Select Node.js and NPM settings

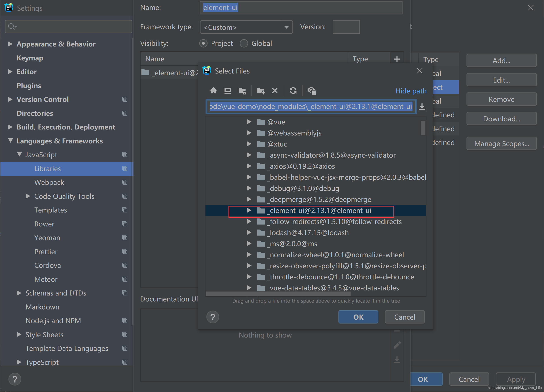[x=53, y=321]
